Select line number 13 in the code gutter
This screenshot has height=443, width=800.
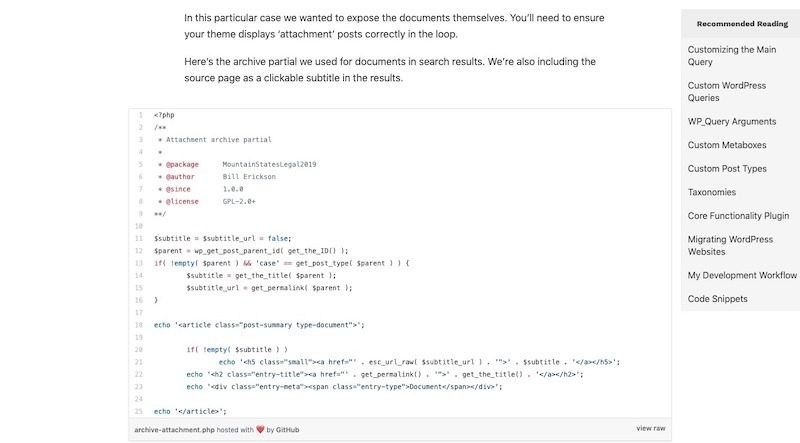139,263
